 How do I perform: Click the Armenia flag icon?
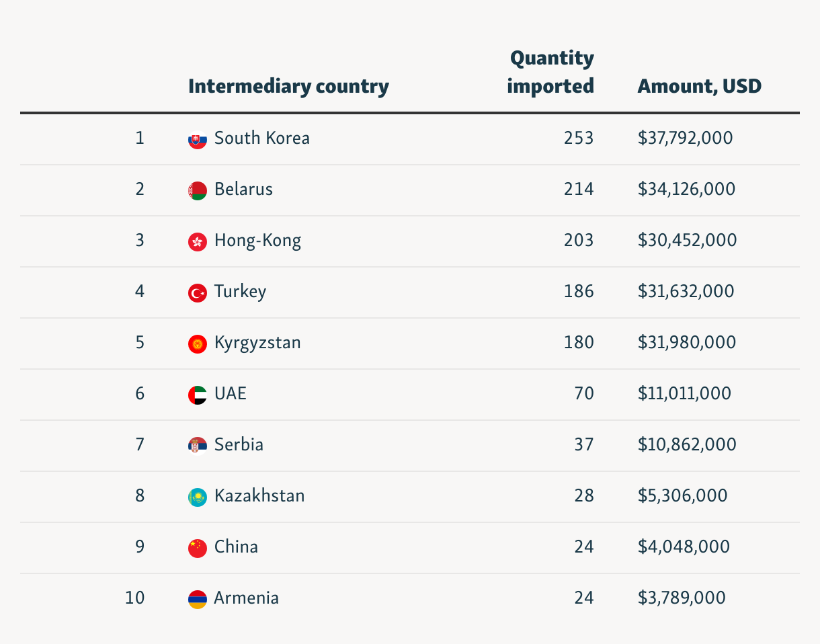click(197, 599)
